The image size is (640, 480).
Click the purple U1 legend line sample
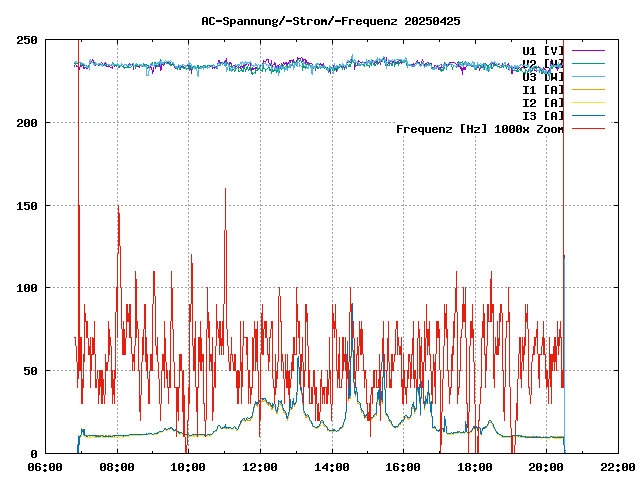point(589,50)
